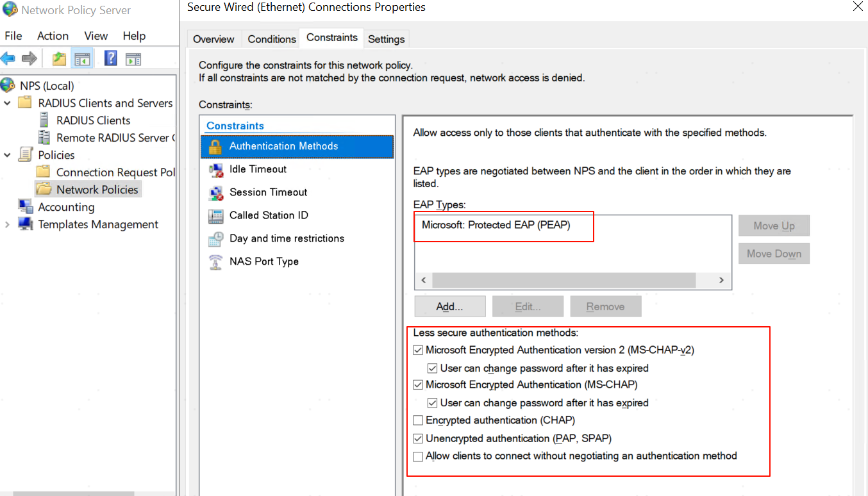Collapse the Policies tree node
868x496 pixels.
[x=7, y=154]
